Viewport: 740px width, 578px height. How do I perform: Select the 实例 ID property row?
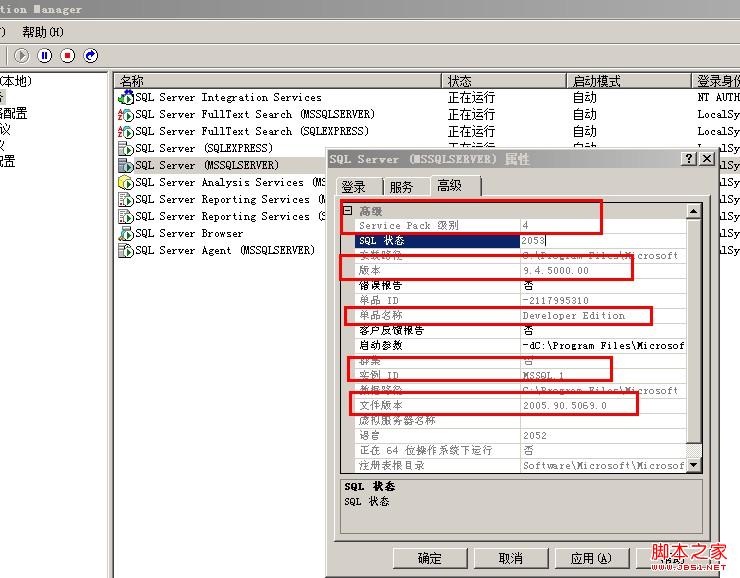[x=521, y=376]
